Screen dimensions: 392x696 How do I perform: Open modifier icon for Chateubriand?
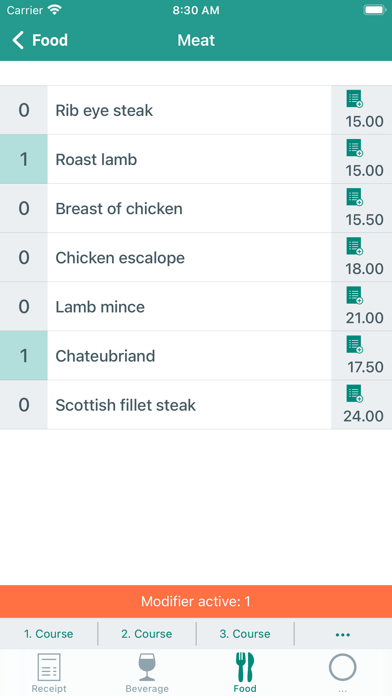[355, 344]
